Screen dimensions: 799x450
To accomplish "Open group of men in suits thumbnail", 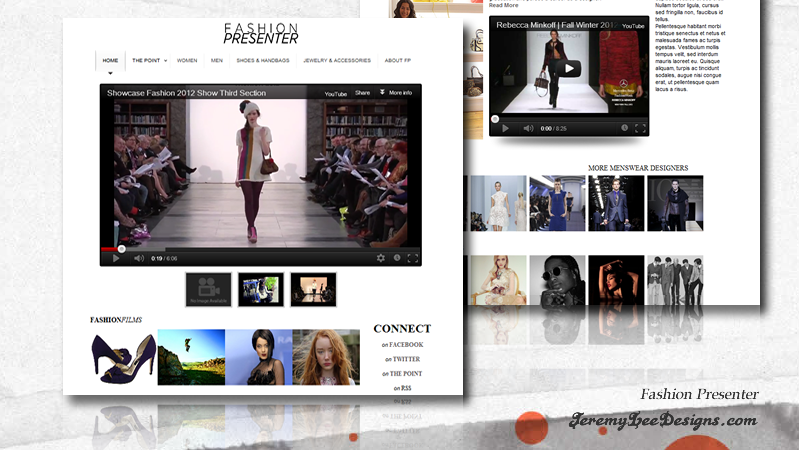I will coord(675,280).
